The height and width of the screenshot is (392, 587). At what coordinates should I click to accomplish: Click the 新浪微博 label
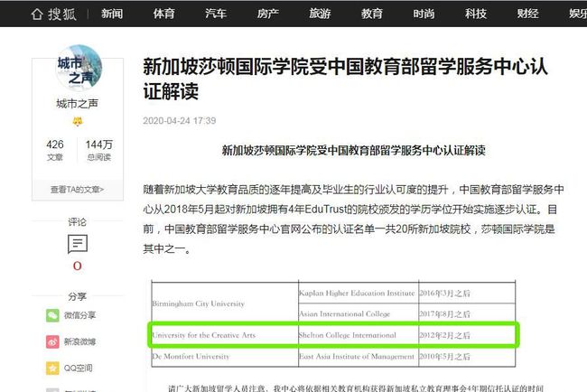[x=79, y=341]
